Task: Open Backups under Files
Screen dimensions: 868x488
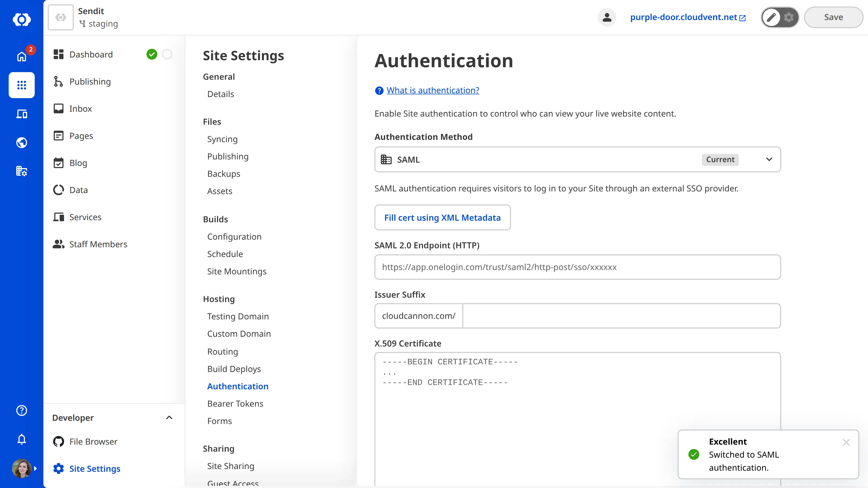Action: 224,174
